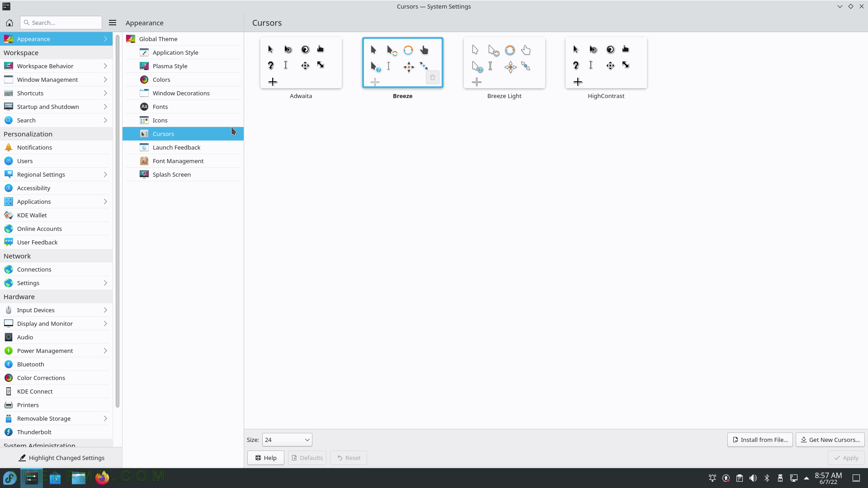868x488 pixels.
Task: Click the volume icon in system tray
Action: pyautogui.click(x=753, y=478)
